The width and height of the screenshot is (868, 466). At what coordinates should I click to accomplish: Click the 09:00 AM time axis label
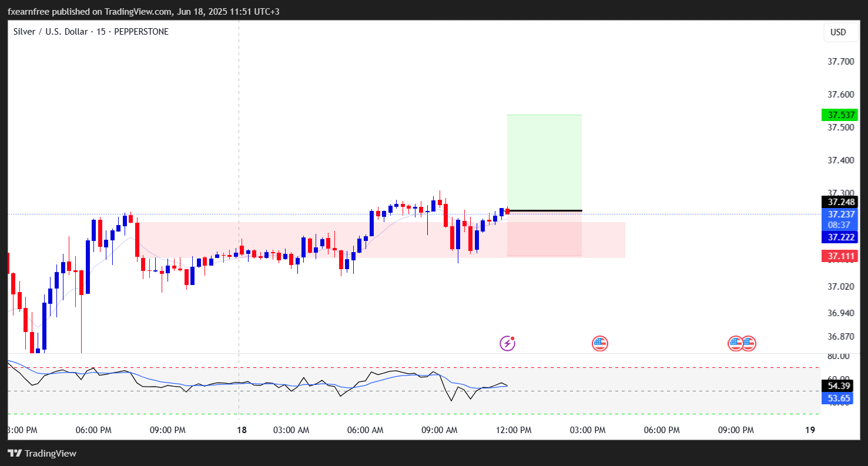439,430
